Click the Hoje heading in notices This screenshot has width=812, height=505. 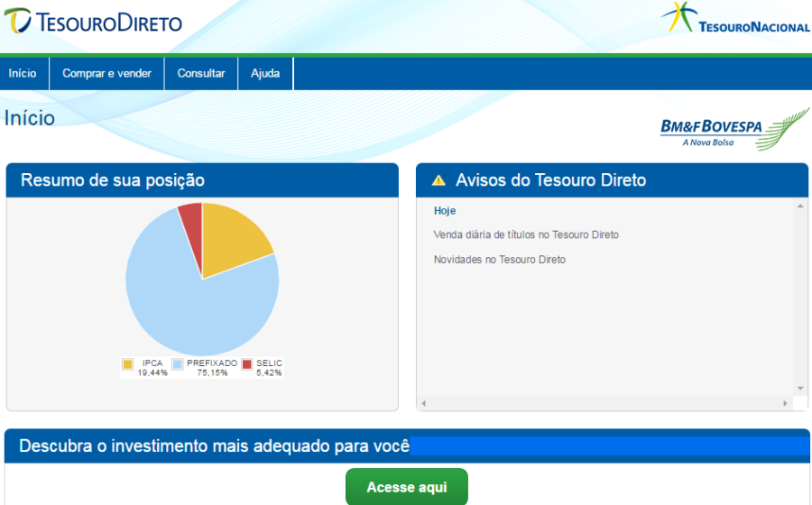(445, 211)
